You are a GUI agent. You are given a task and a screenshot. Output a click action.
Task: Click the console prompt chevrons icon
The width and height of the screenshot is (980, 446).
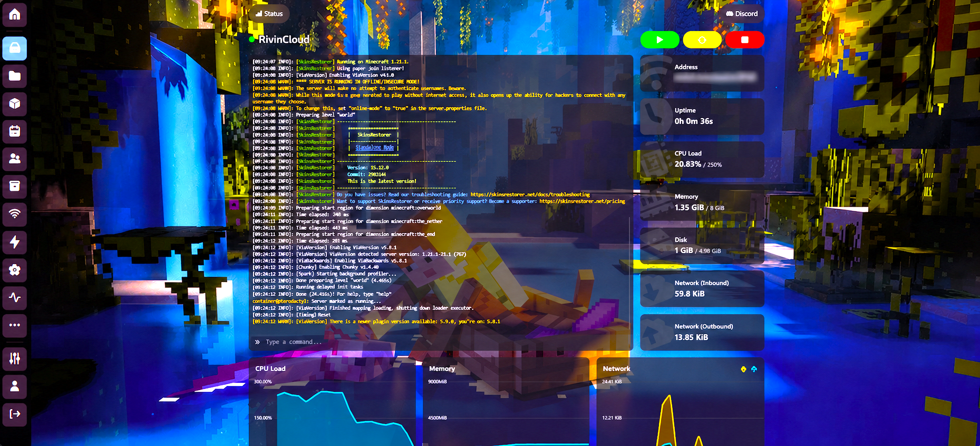257,342
